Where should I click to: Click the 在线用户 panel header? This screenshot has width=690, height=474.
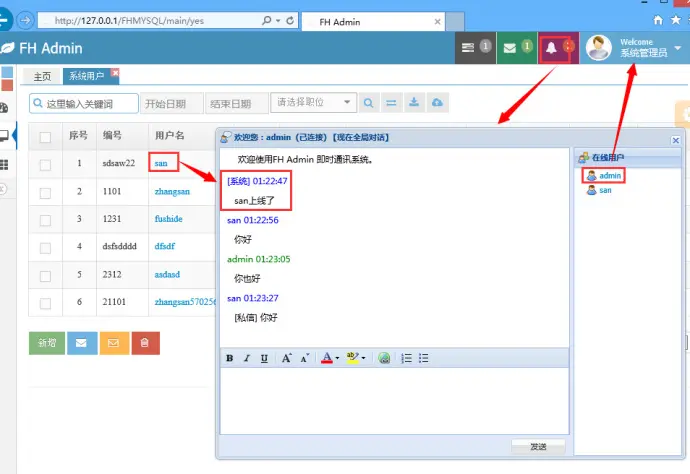628,158
